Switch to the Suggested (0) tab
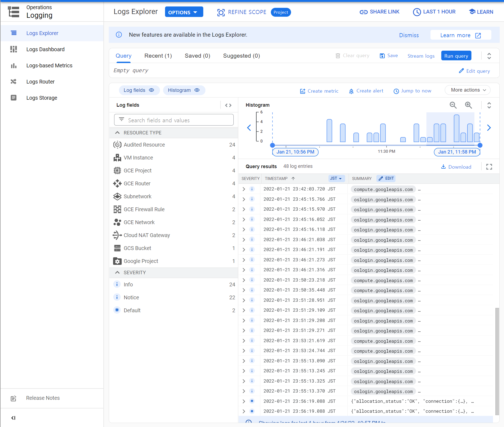This screenshot has width=504, height=427. click(241, 56)
